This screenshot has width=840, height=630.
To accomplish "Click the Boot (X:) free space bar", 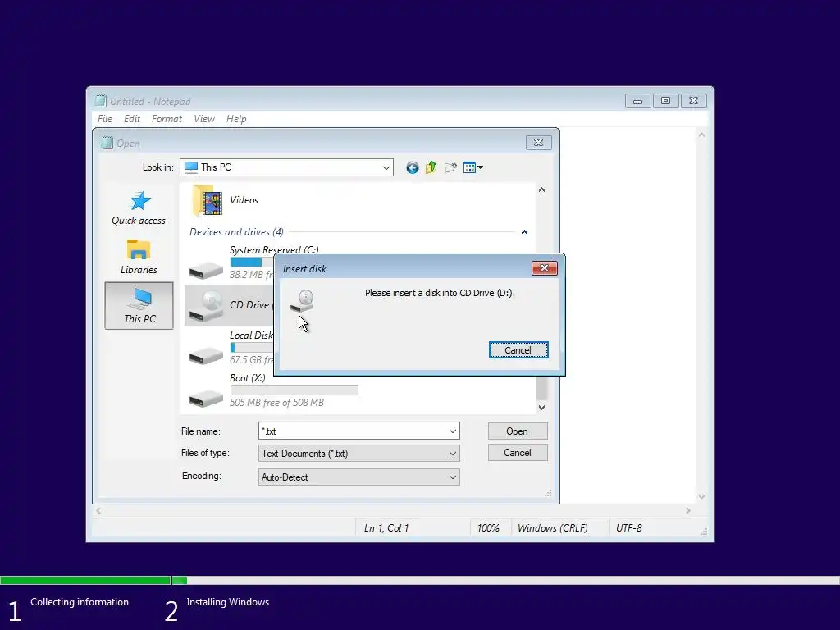I will (294, 390).
